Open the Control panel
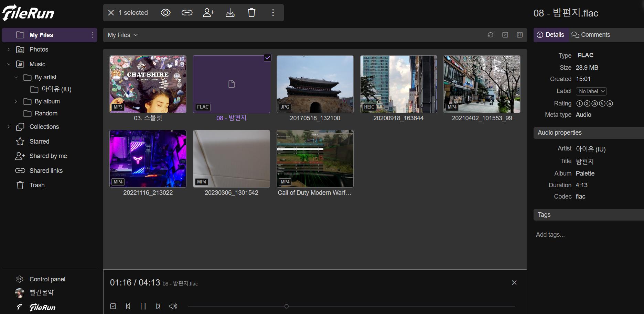 (47, 279)
